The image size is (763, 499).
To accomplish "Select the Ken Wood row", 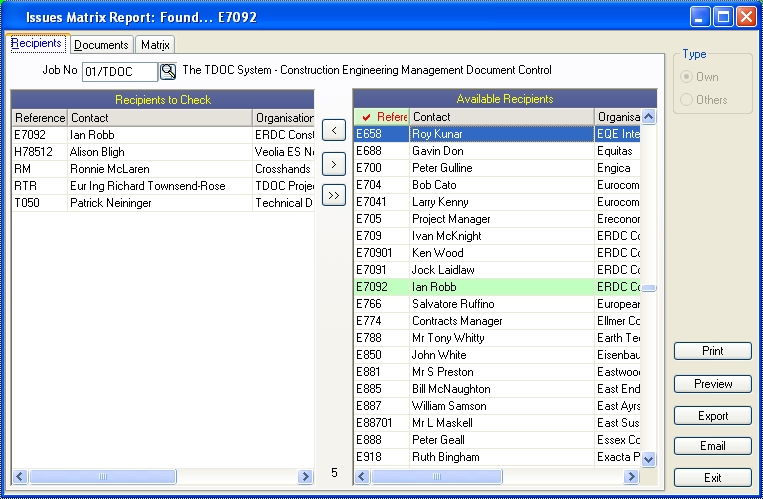I will pyautogui.click(x=497, y=253).
